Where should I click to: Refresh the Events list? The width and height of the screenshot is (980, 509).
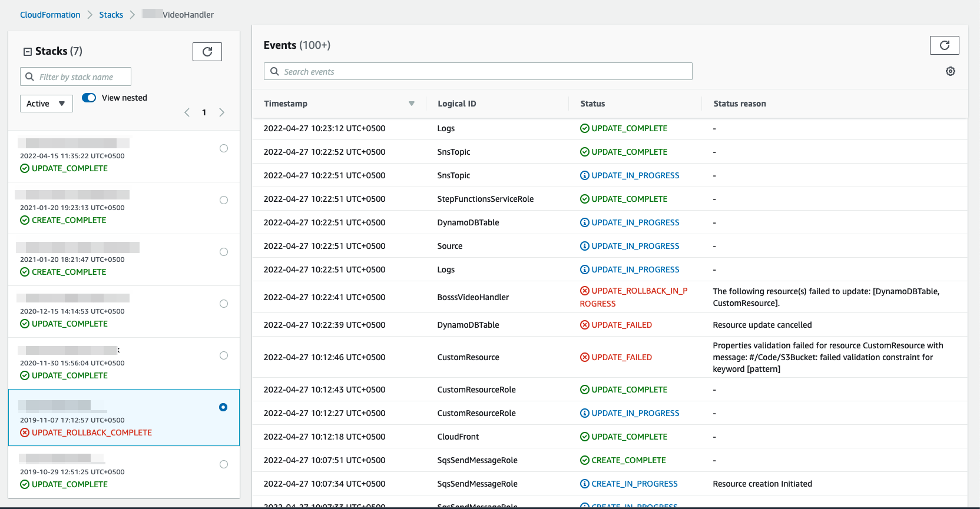pyautogui.click(x=945, y=45)
